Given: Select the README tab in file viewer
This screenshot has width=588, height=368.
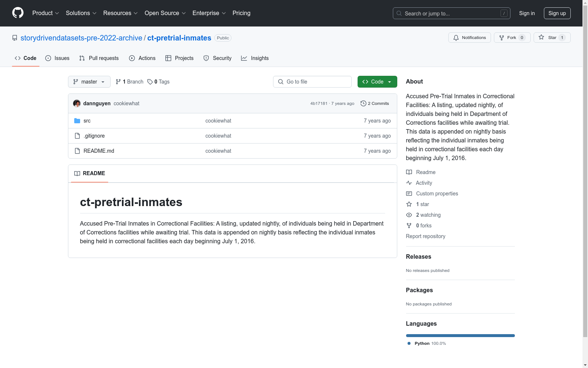Looking at the screenshot, I should point(90,173).
